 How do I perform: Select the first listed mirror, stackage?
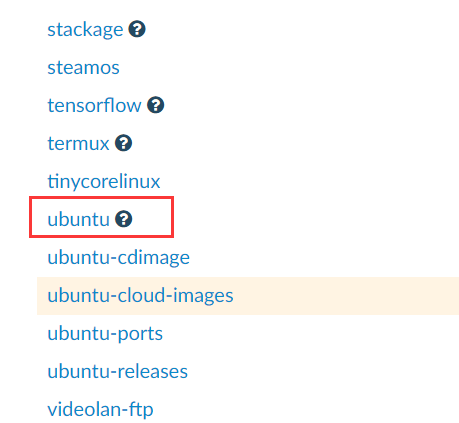(x=85, y=30)
